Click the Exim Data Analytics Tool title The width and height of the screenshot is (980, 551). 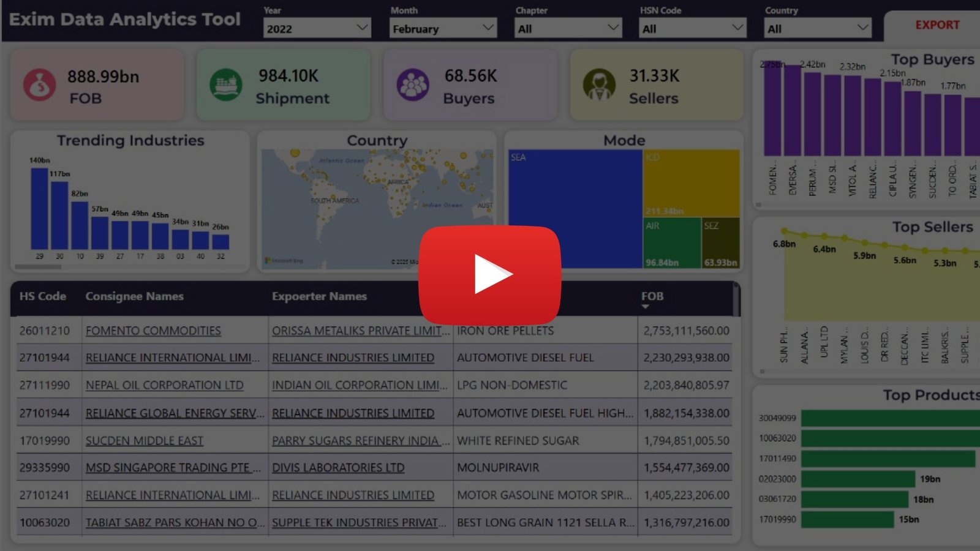click(124, 20)
